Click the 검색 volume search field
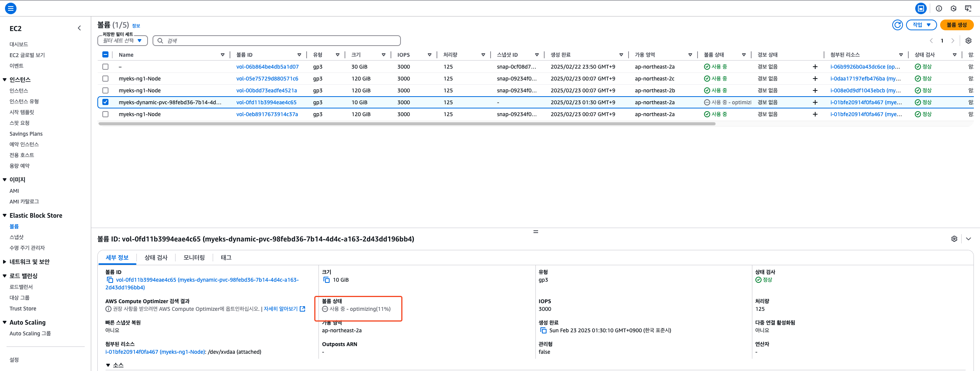Viewport: 980px width, 371px height. [x=277, y=41]
